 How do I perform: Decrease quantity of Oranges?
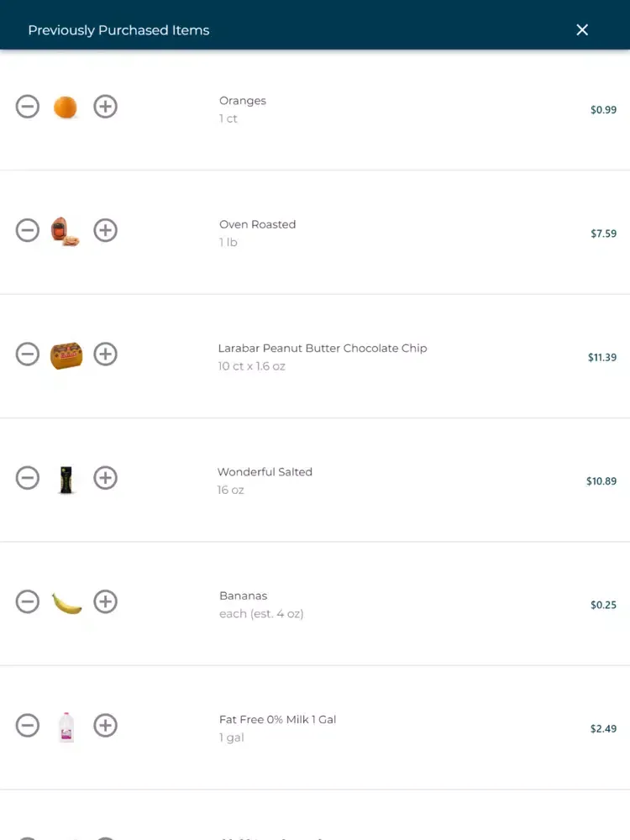pyautogui.click(x=28, y=106)
